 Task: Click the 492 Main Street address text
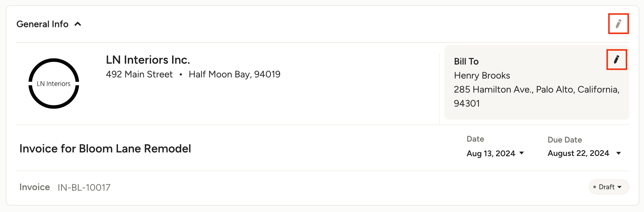coord(139,74)
